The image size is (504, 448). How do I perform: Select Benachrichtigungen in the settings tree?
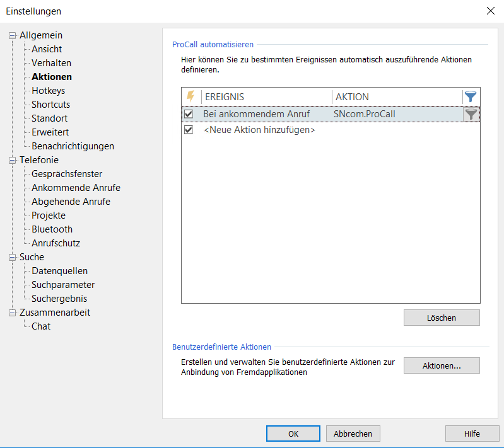click(73, 146)
